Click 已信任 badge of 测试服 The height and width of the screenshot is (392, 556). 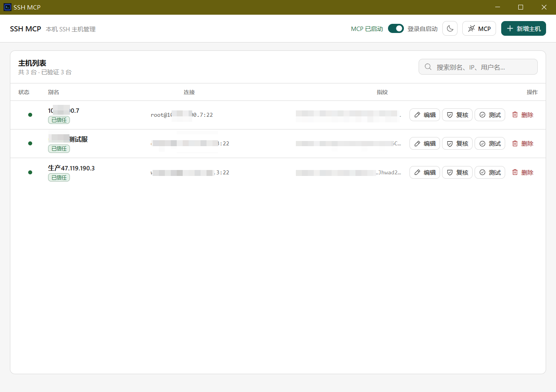(x=59, y=149)
